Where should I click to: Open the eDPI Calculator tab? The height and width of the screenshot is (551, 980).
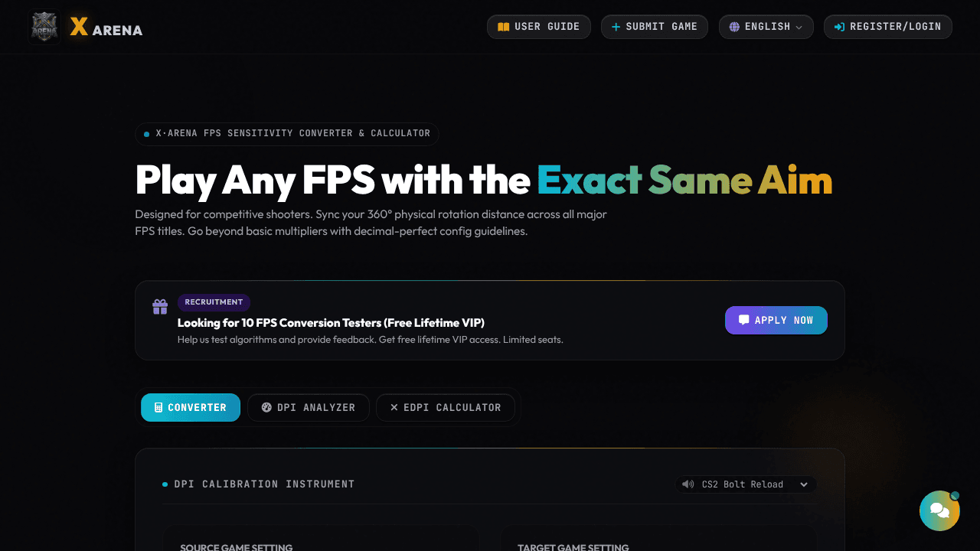click(x=446, y=408)
